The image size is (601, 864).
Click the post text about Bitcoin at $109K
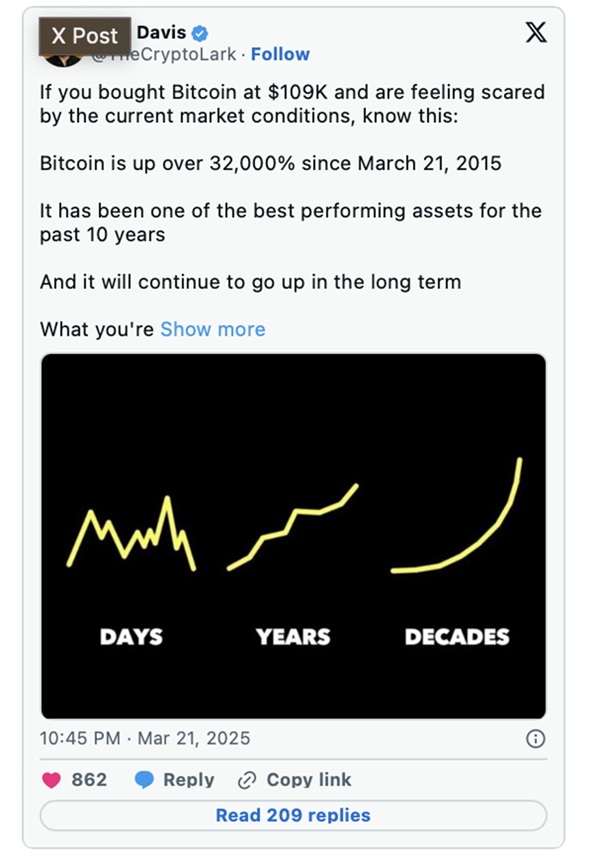click(x=292, y=104)
